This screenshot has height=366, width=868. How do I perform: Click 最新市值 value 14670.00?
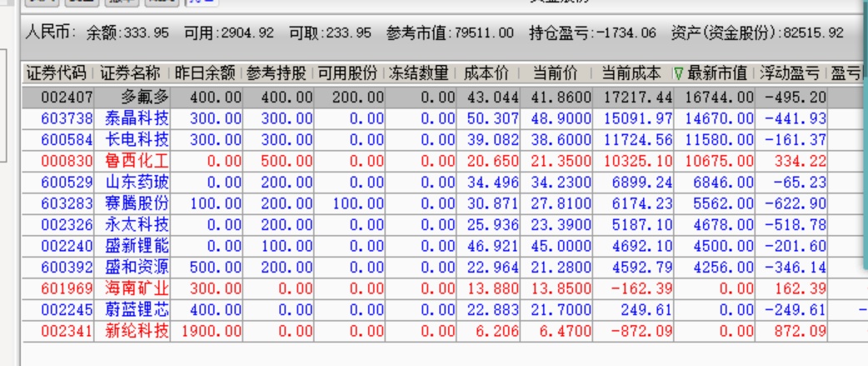(720, 118)
